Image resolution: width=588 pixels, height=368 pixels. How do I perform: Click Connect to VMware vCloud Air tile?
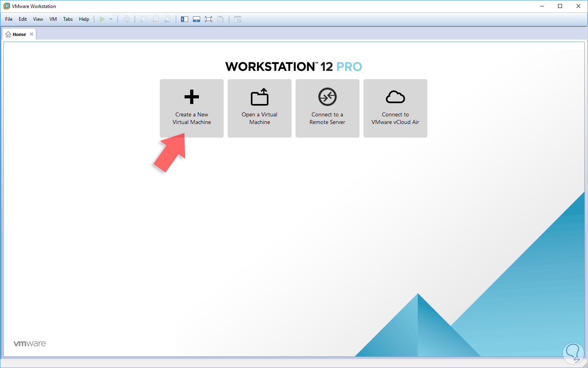pyautogui.click(x=395, y=108)
